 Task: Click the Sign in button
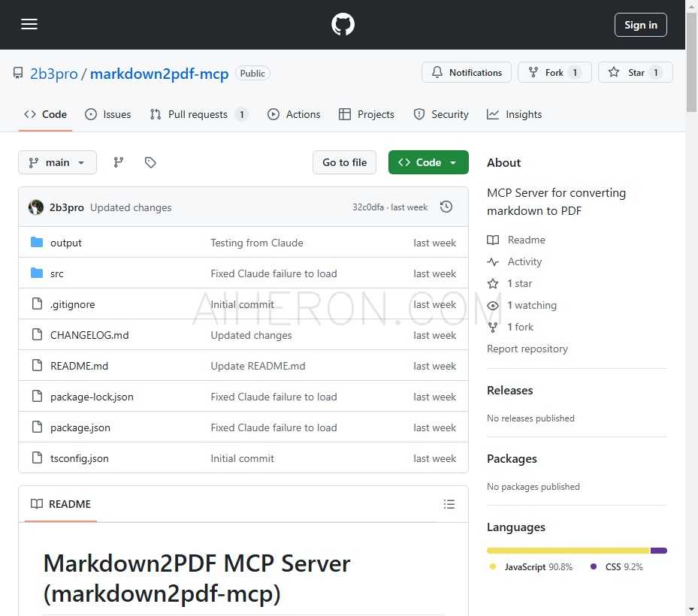click(641, 25)
